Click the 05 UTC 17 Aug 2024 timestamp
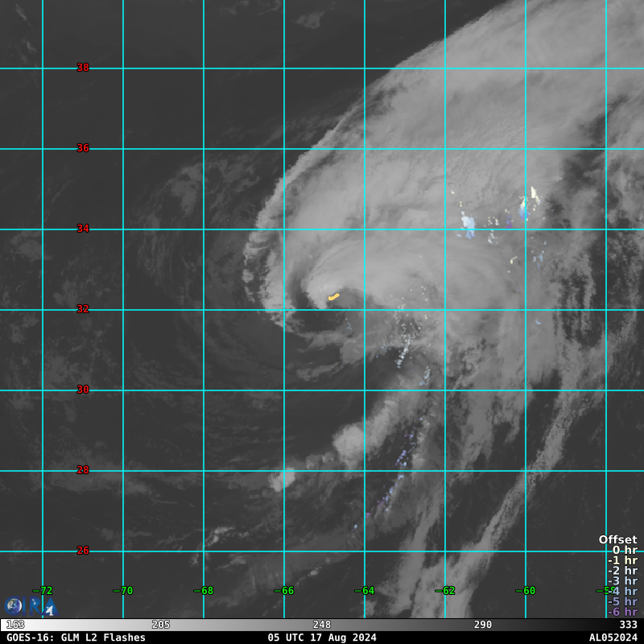The image size is (644, 644). coord(322,638)
